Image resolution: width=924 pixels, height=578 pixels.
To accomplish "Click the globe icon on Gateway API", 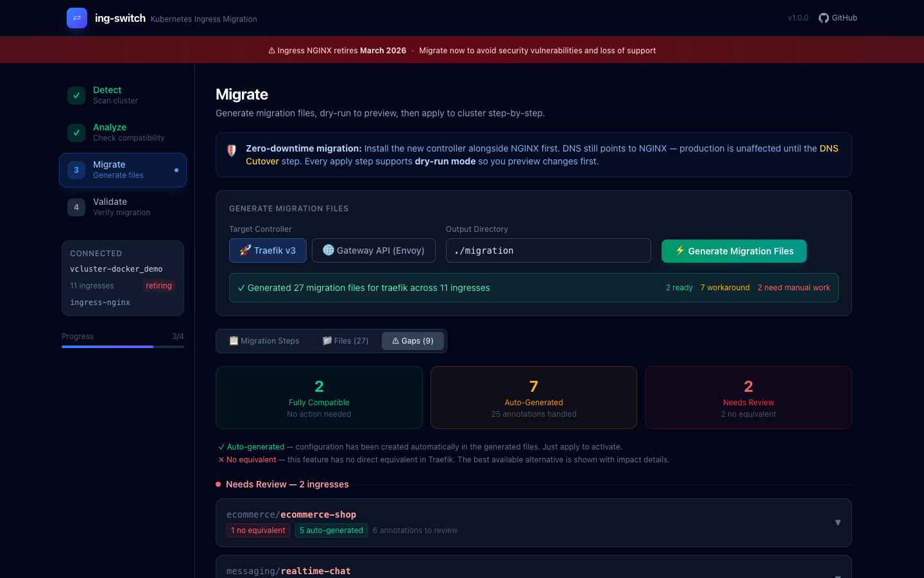I will click(x=329, y=250).
